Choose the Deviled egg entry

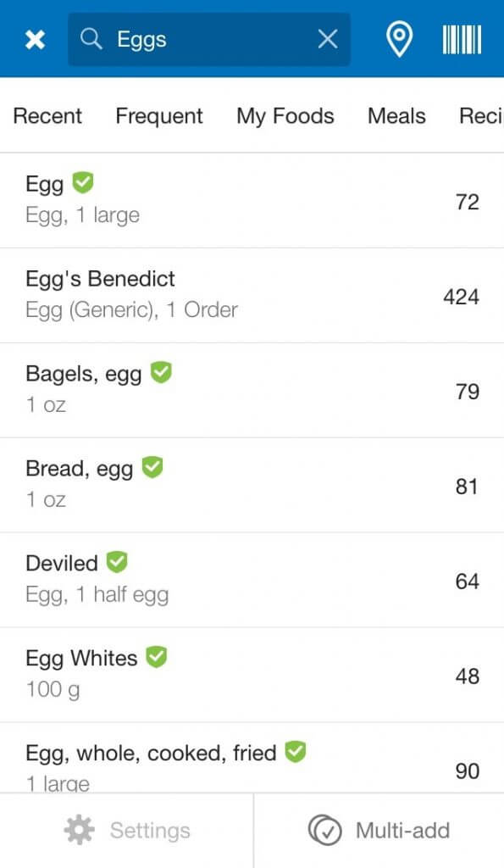click(x=252, y=580)
